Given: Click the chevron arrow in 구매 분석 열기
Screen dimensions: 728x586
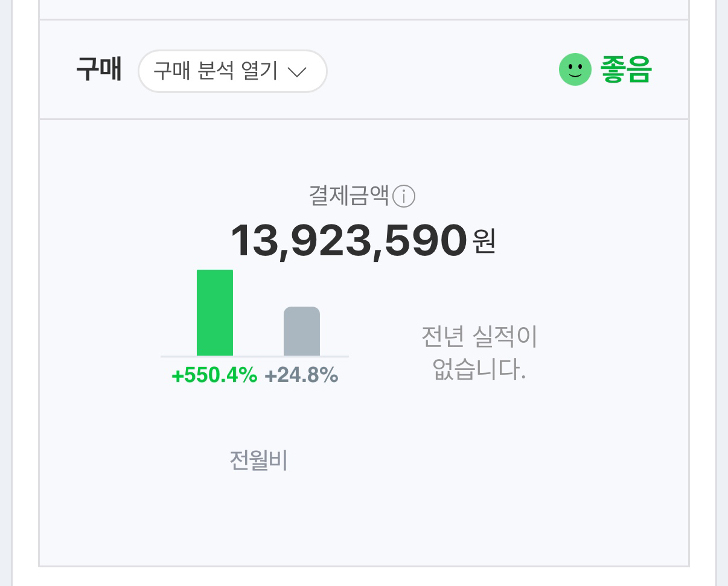Looking at the screenshot, I should 297,72.
